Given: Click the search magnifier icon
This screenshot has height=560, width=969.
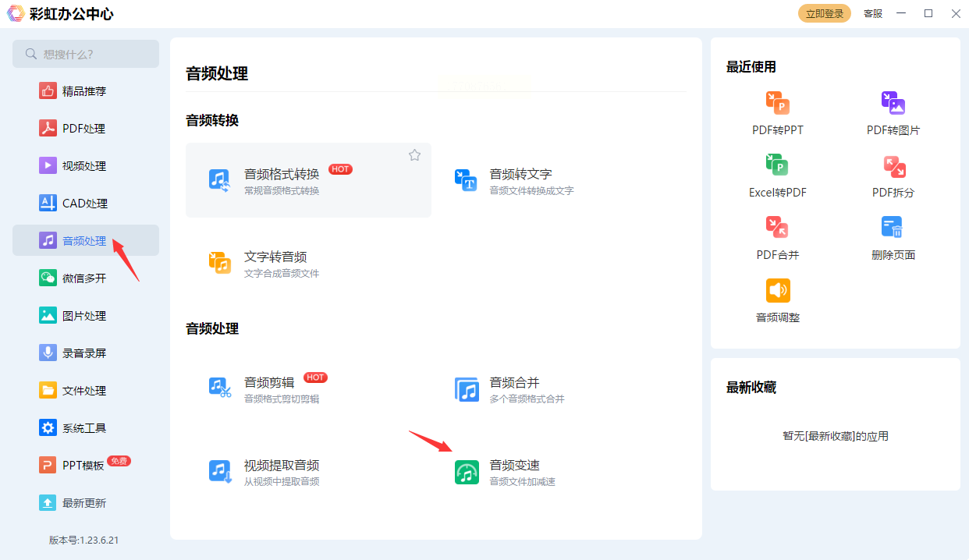Looking at the screenshot, I should click(31, 54).
